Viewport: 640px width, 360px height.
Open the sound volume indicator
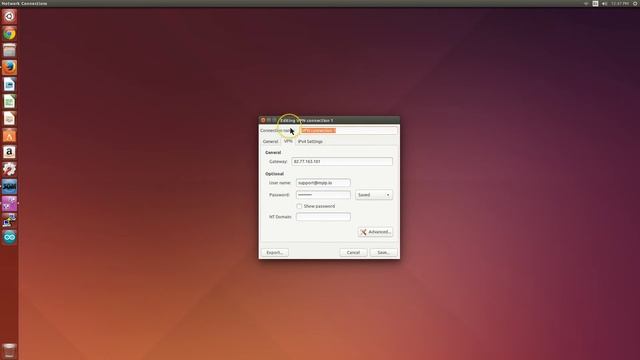tap(604, 3)
